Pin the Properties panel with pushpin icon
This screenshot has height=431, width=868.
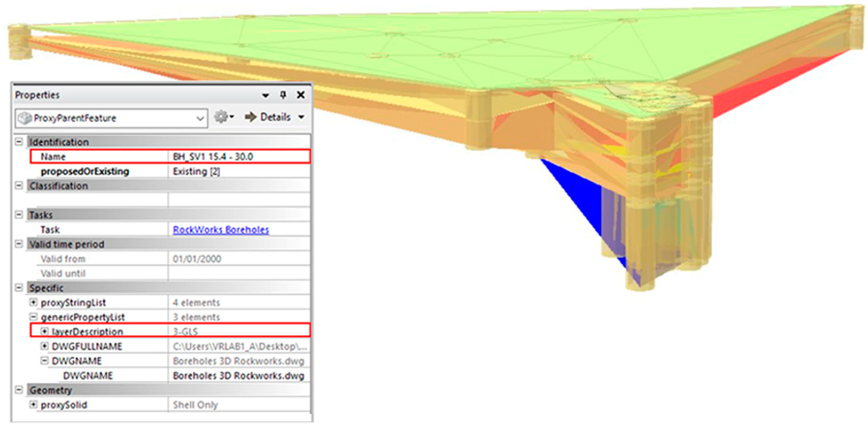tap(283, 95)
